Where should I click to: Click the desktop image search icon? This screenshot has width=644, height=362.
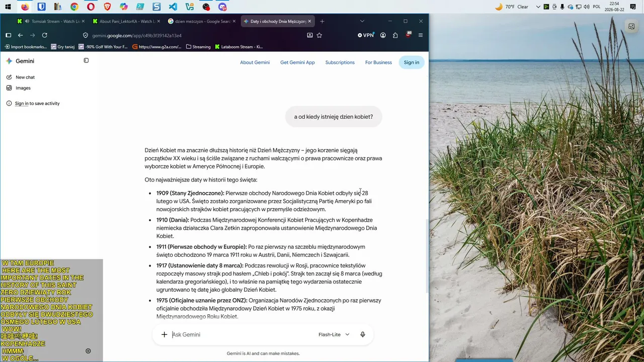click(x=631, y=27)
